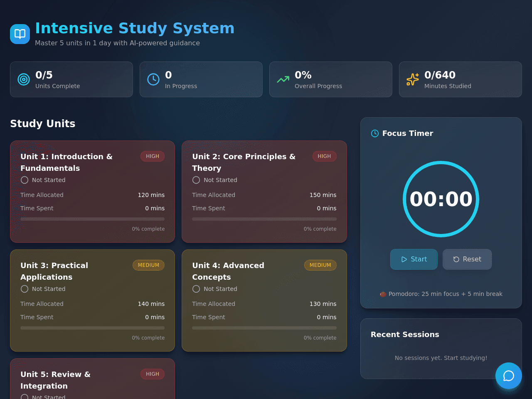Toggle Unit 3 Not Started status circle
The image size is (532, 399).
[25, 289]
